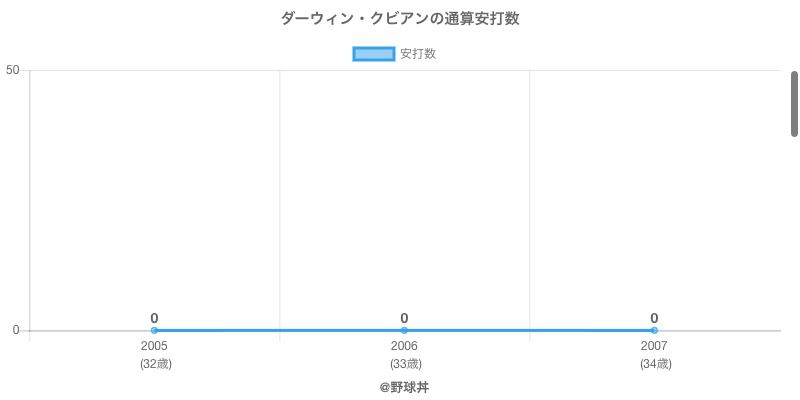Click the 50 y-axis tick label
This screenshot has height=400, width=800.
click(13, 70)
